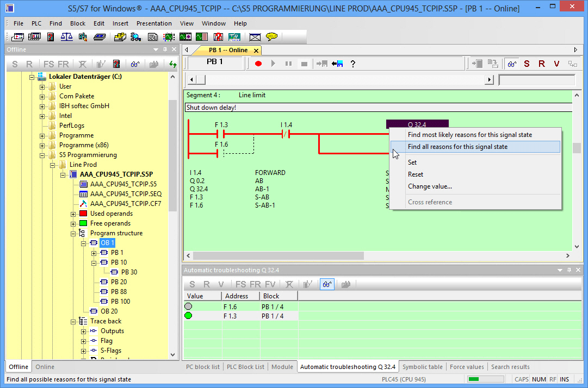Click the Free operands green swatch
The width and height of the screenshot is (588, 388).
pos(84,223)
